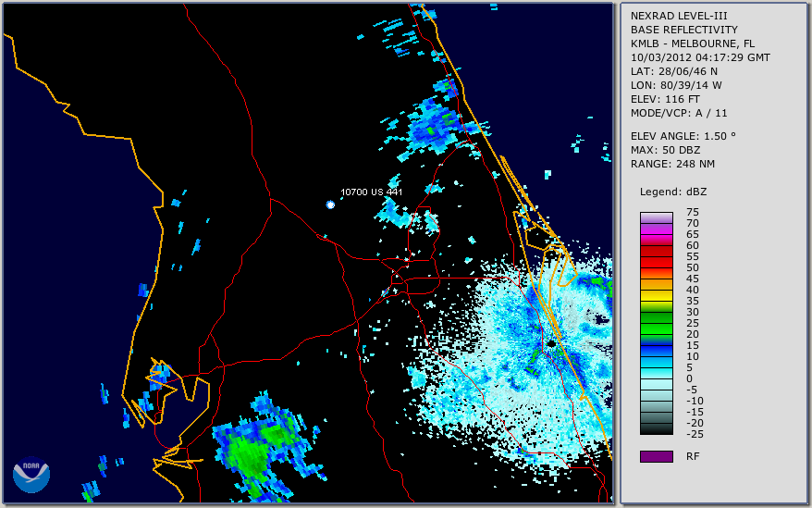The image size is (812, 508).
Task: Click the MODE/VCP: A / 11 line
Action: (x=679, y=113)
